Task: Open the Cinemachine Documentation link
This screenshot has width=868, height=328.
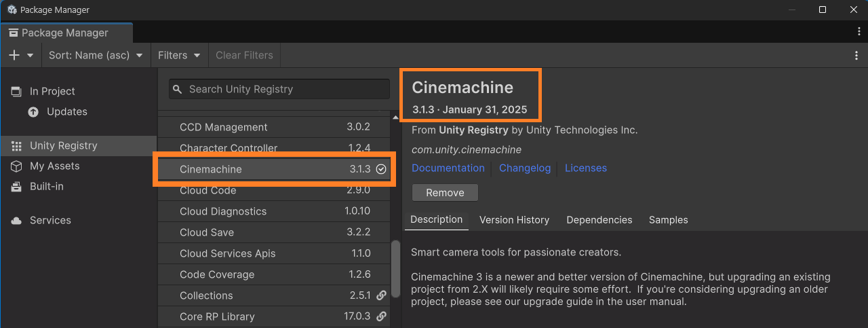Action: click(x=448, y=168)
